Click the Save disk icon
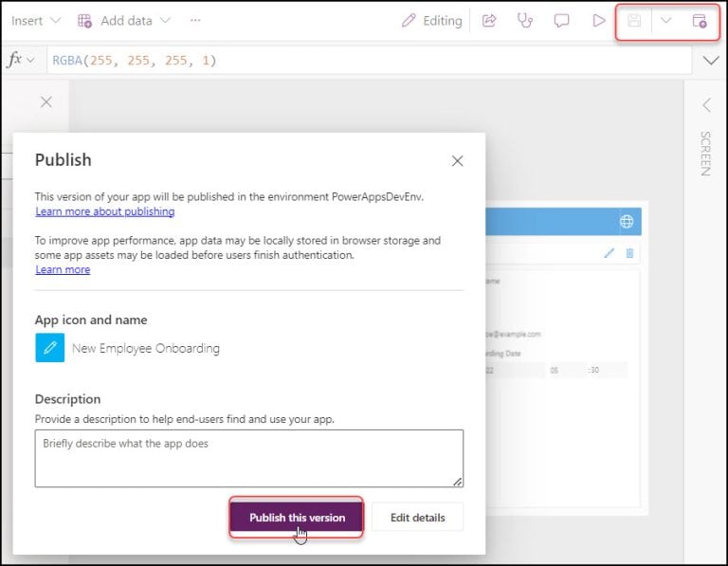 pyautogui.click(x=634, y=20)
